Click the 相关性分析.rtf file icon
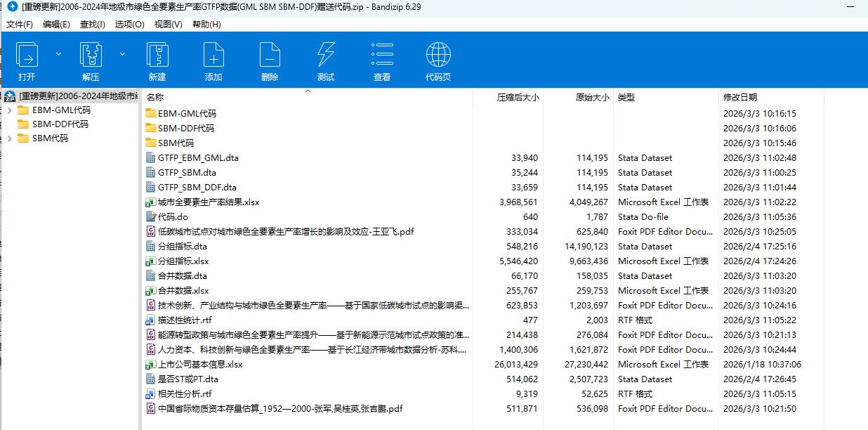This screenshot has height=430, width=868. pos(150,393)
